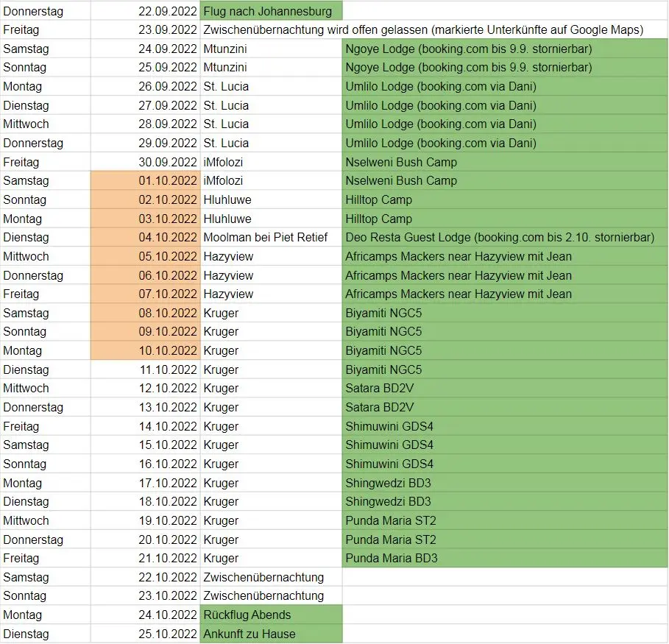Select the date cell 25.10.2022
The height and width of the screenshot is (644, 669).
coord(146,634)
